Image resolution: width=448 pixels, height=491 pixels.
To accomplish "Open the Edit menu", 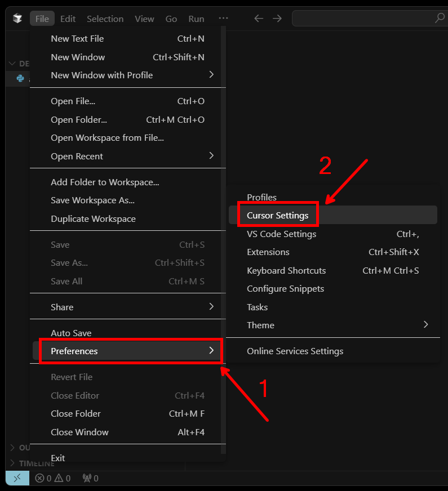I will coord(68,19).
